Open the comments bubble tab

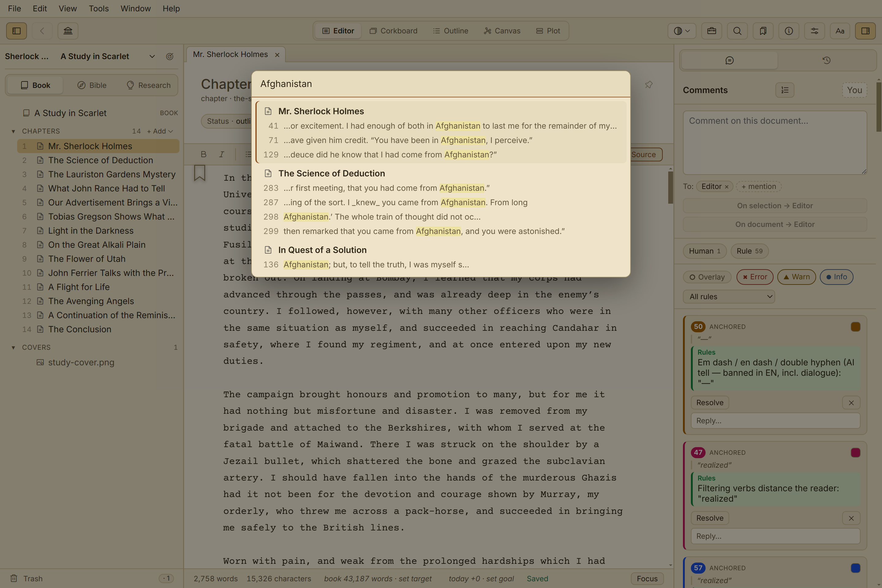729,60
